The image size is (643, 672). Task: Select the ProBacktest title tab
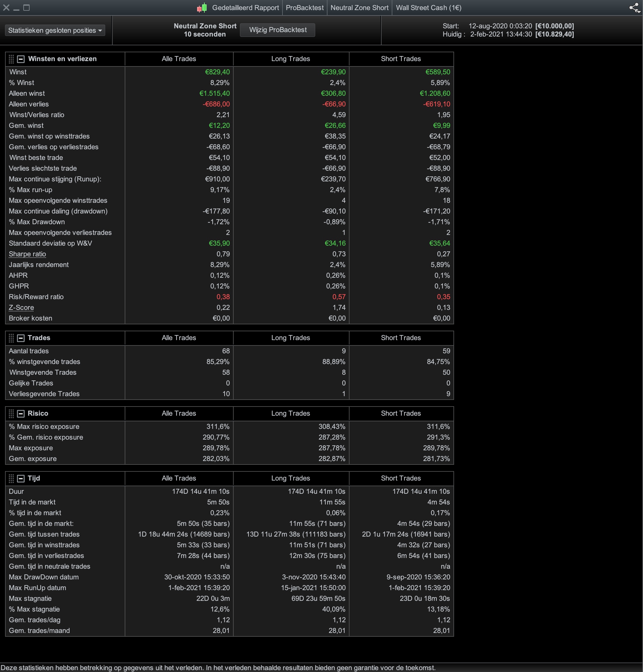(304, 8)
